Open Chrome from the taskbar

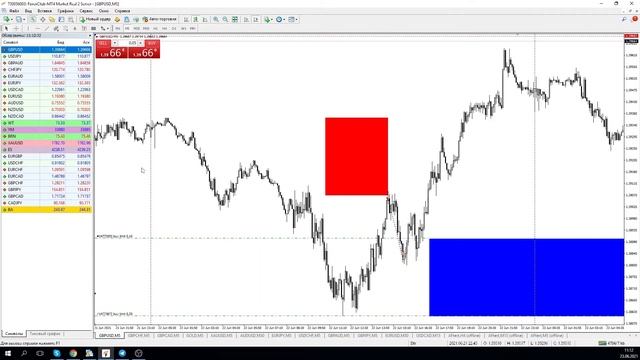pos(73,353)
